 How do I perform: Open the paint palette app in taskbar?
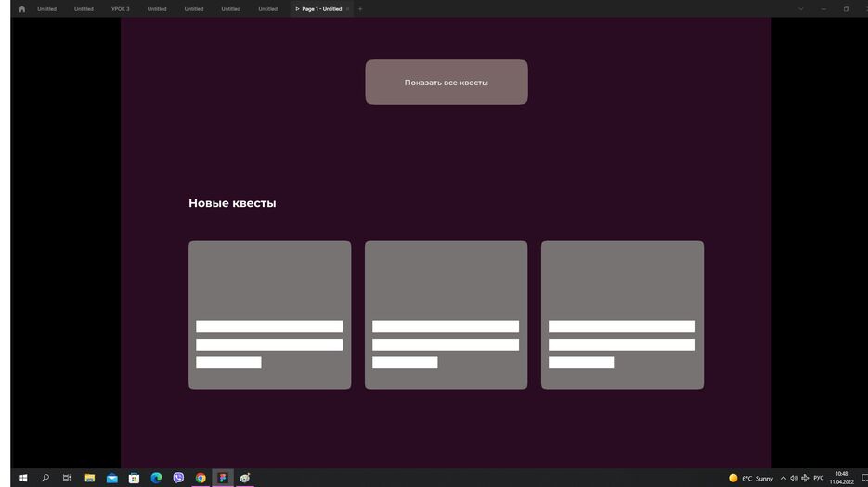pyautogui.click(x=245, y=478)
